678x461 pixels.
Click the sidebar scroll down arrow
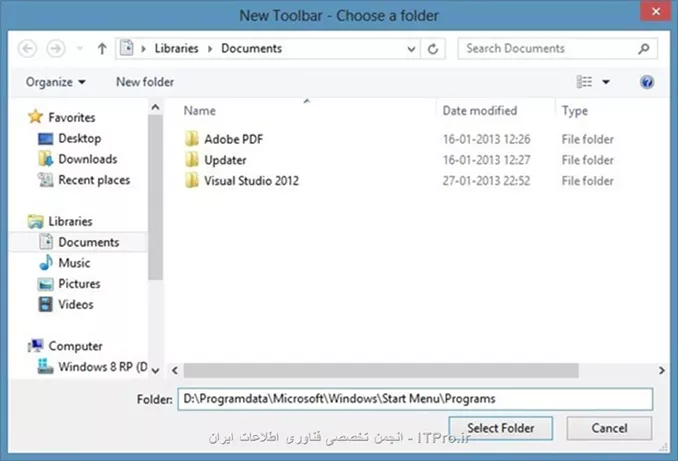[x=155, y=371]
